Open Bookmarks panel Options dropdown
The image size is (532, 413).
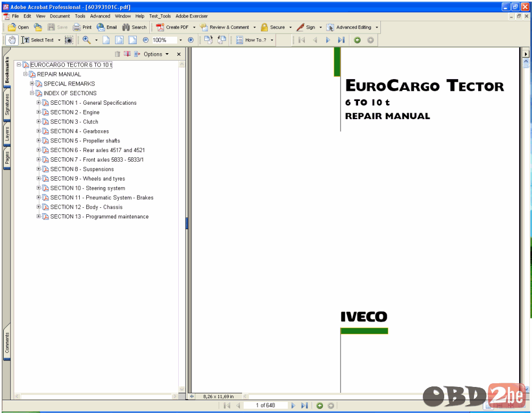[156, 54]
